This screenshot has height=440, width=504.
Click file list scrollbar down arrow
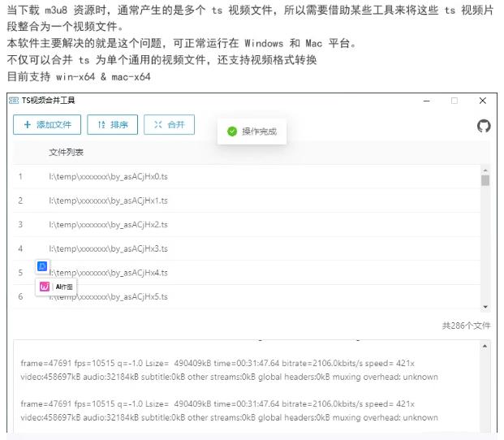click(485, 307)
